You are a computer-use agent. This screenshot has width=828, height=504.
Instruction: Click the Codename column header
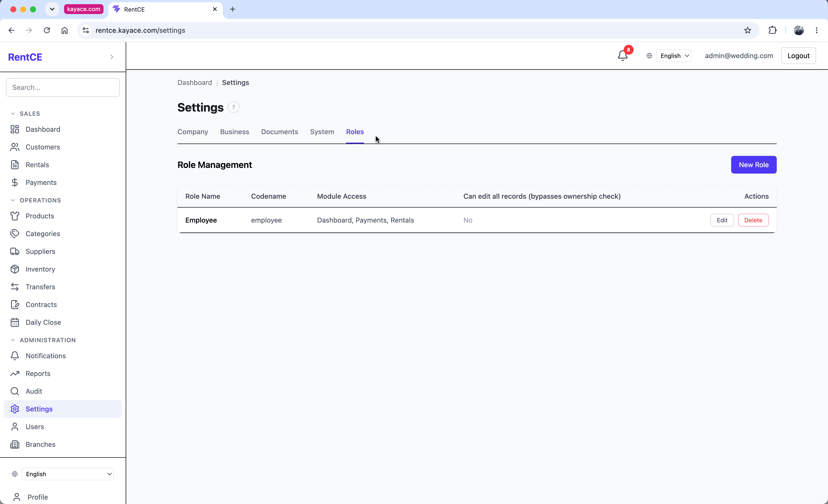[x=269, y=196]
